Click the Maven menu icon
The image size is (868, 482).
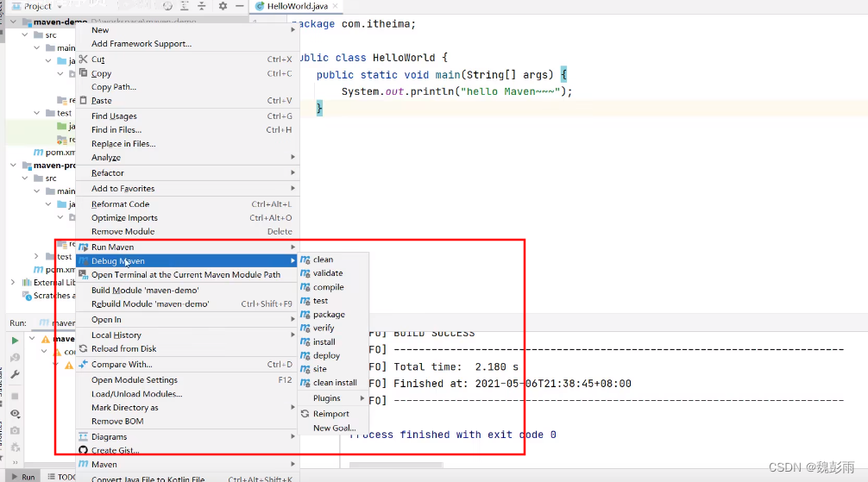(83, 464)
